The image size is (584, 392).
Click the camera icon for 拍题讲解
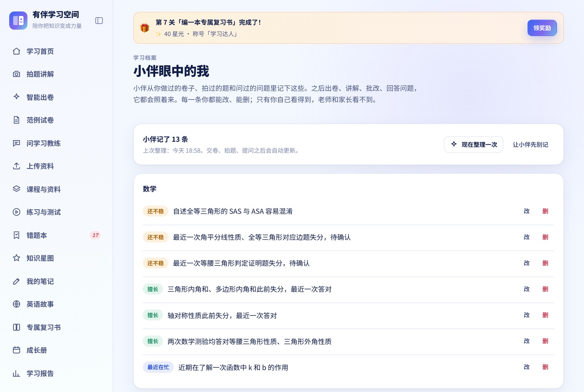16,74
